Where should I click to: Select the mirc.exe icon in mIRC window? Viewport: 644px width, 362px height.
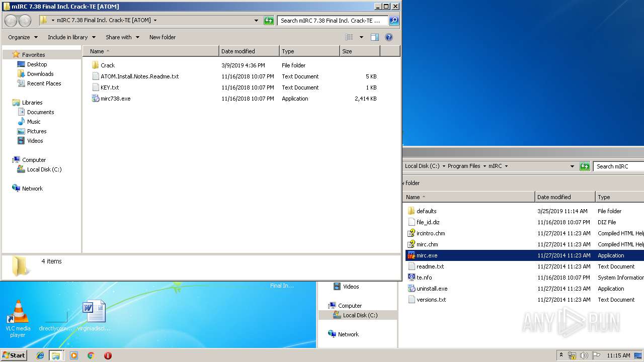pos(411,255)
